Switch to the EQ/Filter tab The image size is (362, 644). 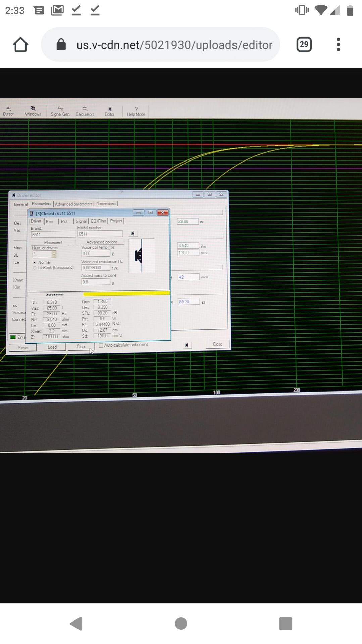pyautogui.click(x=99, y=221)
